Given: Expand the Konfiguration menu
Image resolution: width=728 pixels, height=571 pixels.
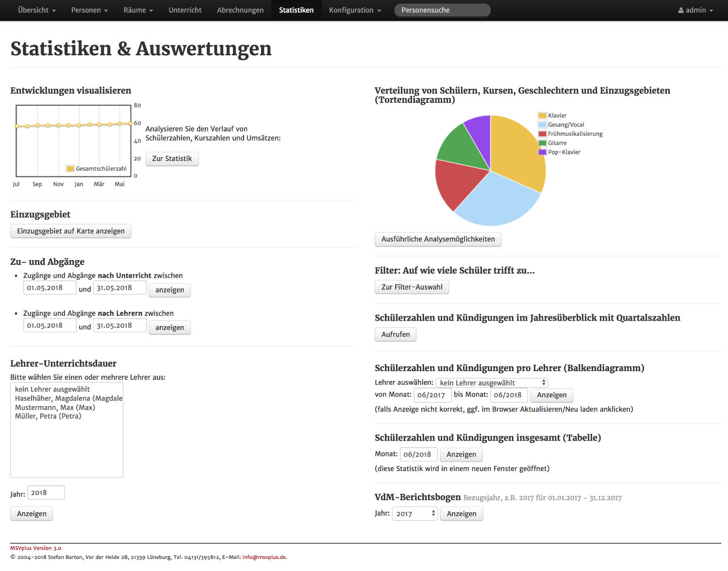Looking at the screenshot, I should (x=355, y=10).
